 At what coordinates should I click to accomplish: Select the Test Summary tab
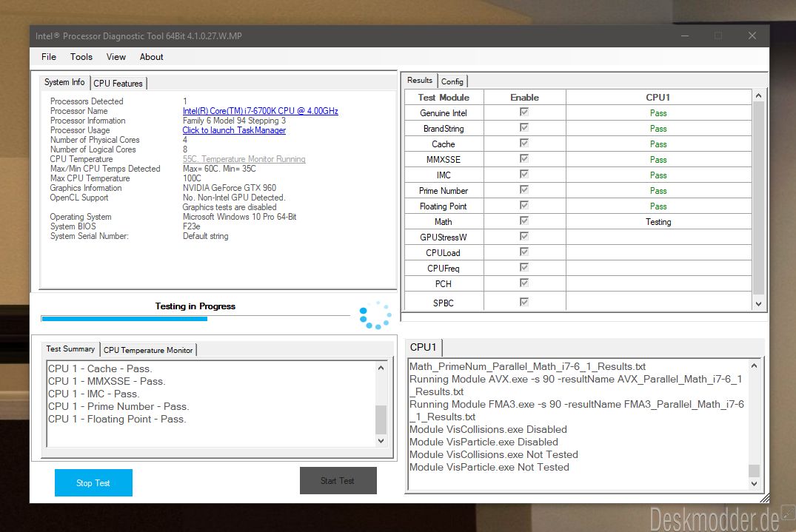coord(70,349)
